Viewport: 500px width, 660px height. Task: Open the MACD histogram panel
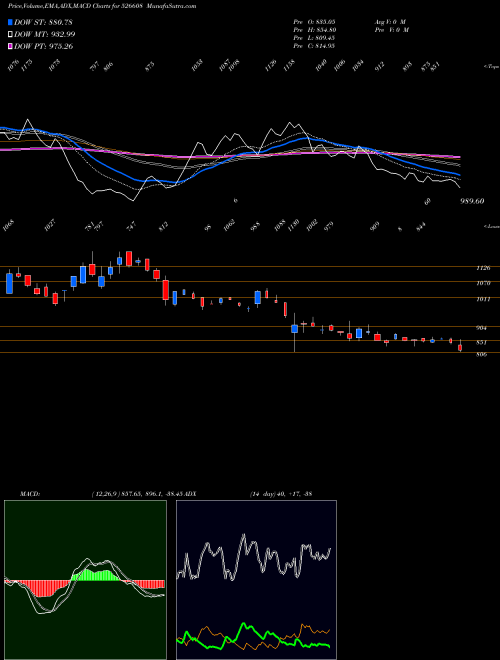pos(85,580)
